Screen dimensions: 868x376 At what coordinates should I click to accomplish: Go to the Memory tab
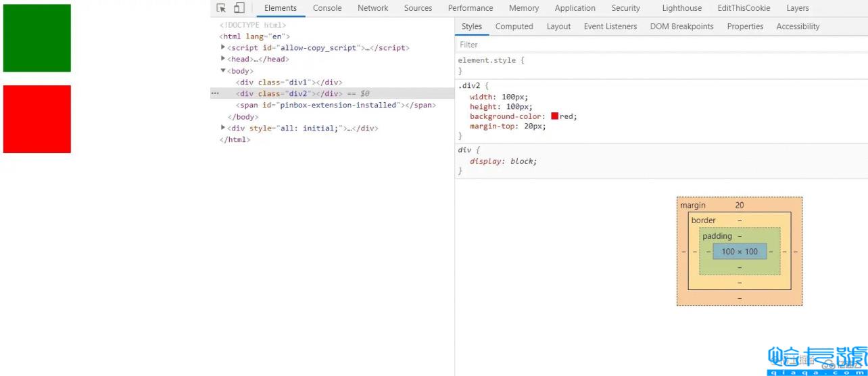[x=524, y=8]
